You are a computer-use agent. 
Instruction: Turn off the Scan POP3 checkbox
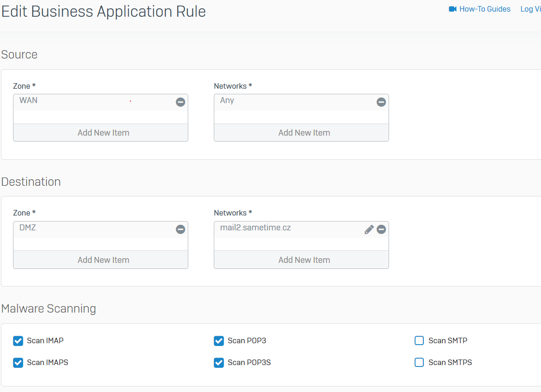point(219,341)
